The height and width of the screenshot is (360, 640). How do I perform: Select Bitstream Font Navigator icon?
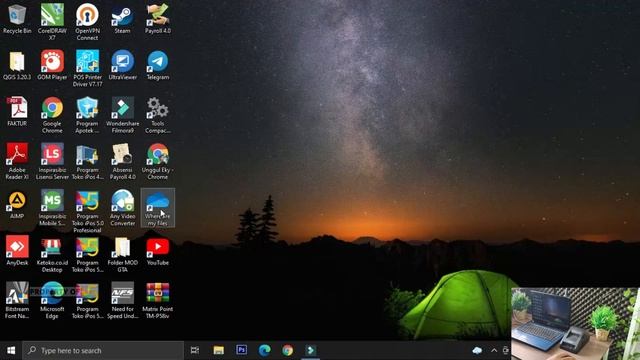click(x=17, y=300)
